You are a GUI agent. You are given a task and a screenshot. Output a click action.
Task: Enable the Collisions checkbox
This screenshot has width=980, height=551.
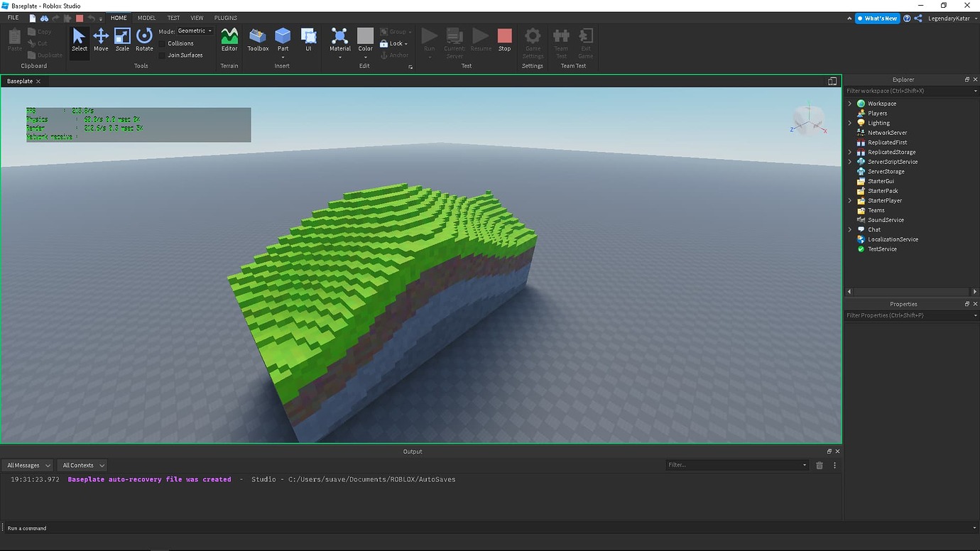point(162,43)
